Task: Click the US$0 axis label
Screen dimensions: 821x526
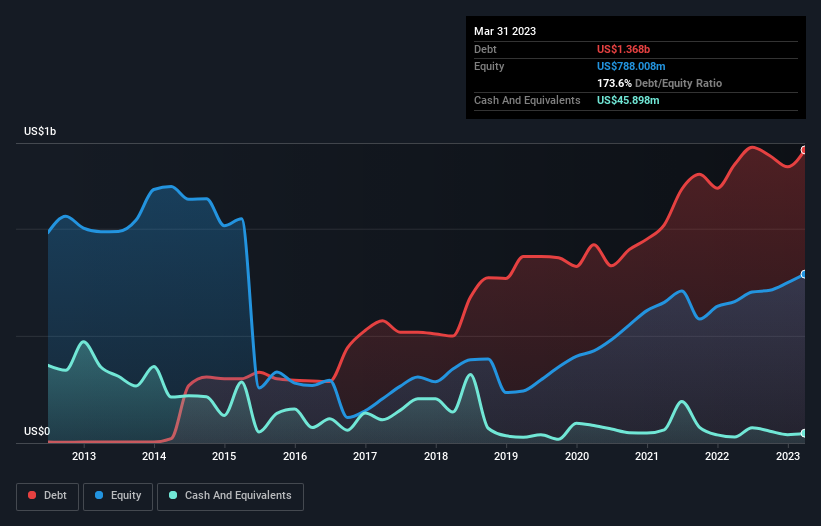Action: (37, 431)
